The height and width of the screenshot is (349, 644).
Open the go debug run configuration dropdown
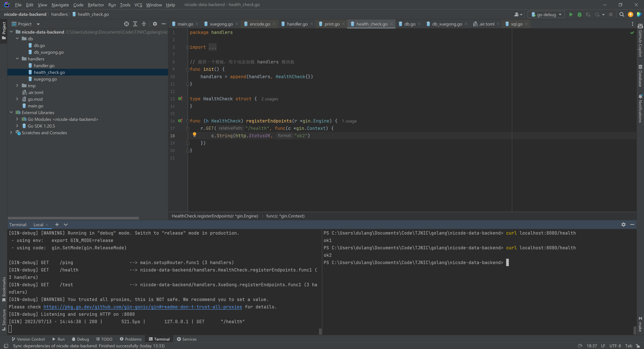[x=546, y=14]
